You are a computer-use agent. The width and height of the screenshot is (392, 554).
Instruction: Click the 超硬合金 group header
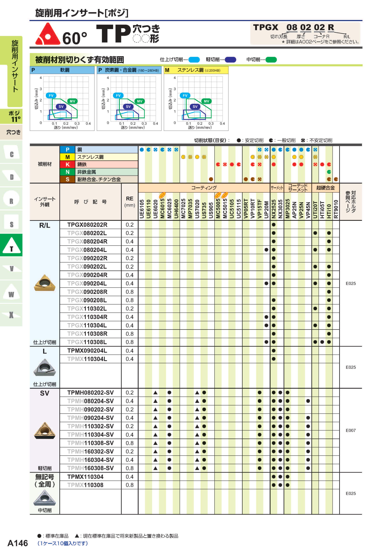[325, 188]
